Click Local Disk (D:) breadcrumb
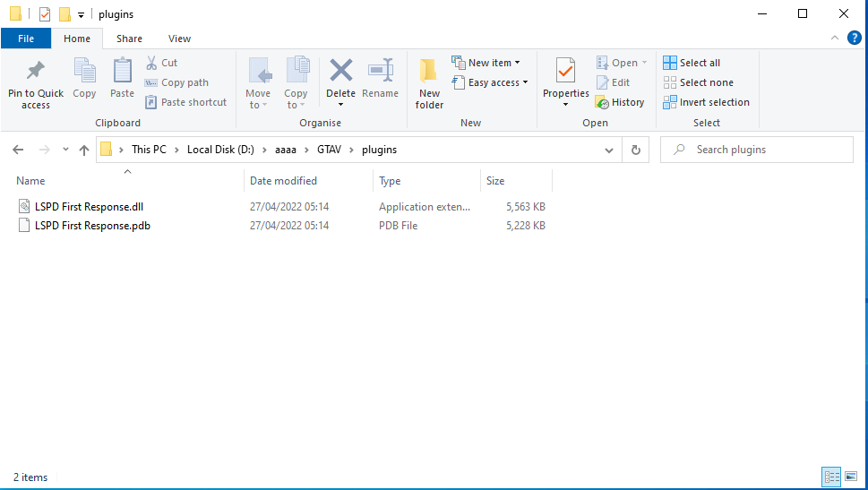This screenshot has height=490, width=868. 220,150
